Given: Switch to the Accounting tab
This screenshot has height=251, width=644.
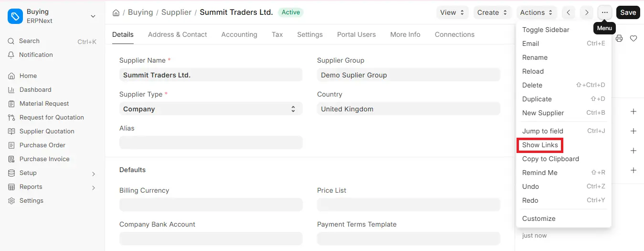Looking at the screenshot, I should point(239,34).
